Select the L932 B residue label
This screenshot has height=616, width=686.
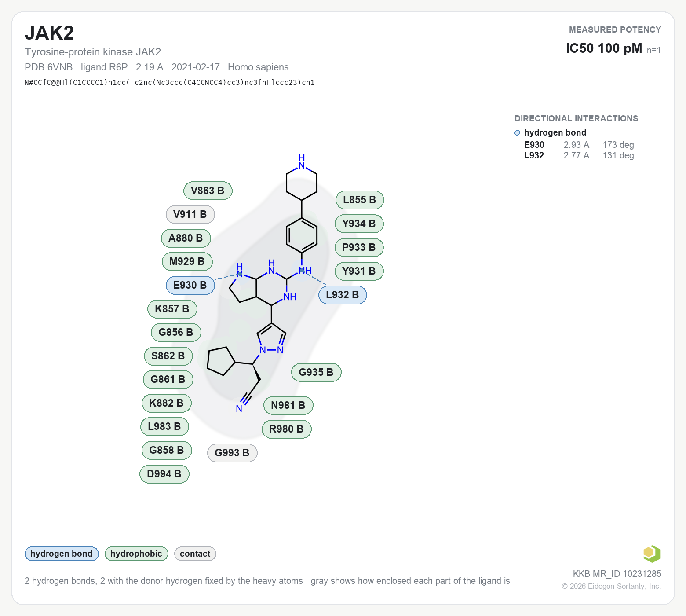(343, 295)
